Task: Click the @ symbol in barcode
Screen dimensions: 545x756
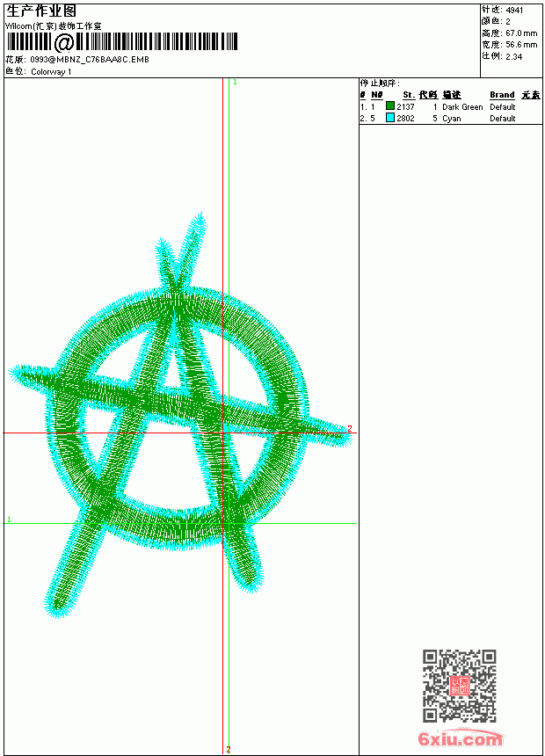Action: pos(63,42)
